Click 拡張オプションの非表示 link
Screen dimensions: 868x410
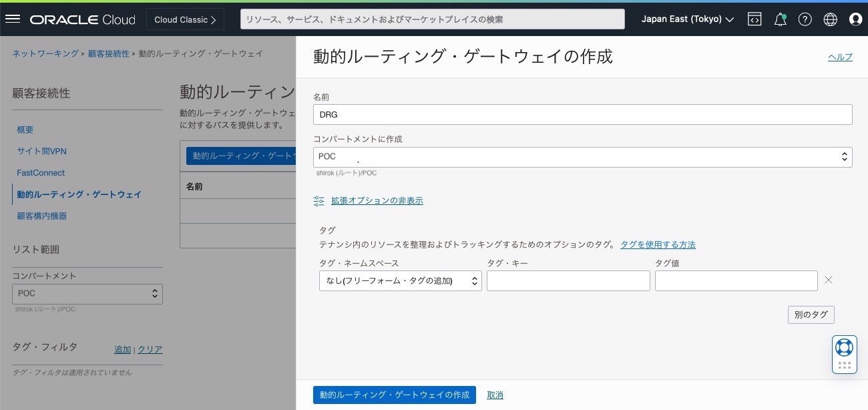[377, 200]
